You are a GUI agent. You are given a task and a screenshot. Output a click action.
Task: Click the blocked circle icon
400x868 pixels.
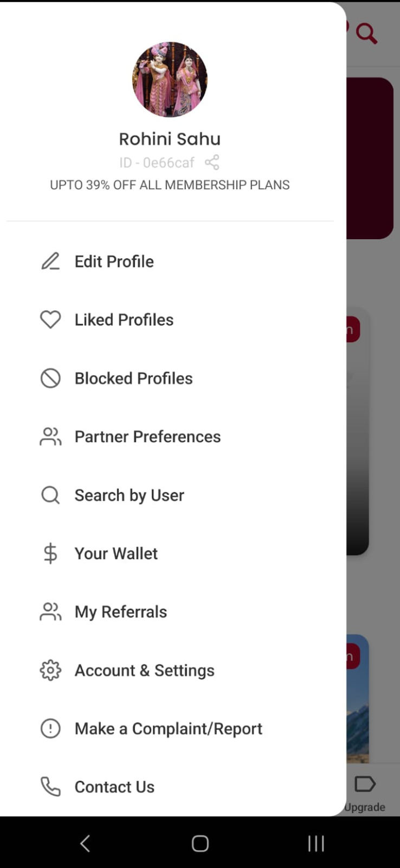point(50,378)
